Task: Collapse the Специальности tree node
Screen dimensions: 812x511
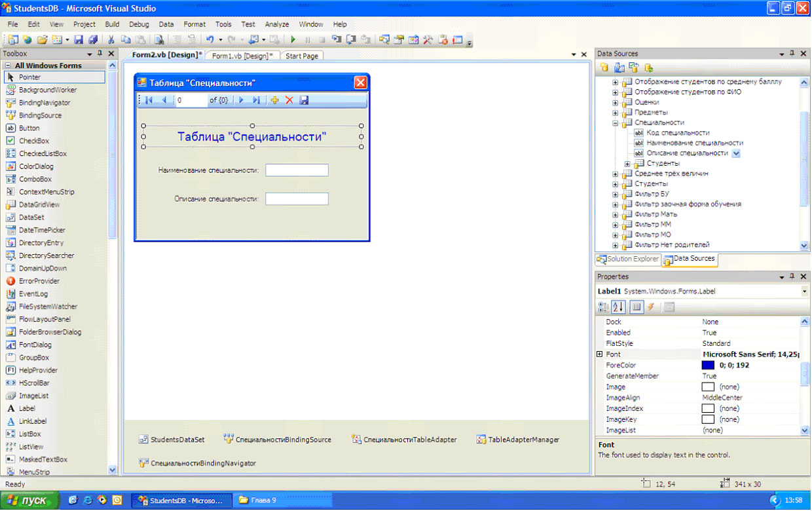Action: click(x=616, y=123)
